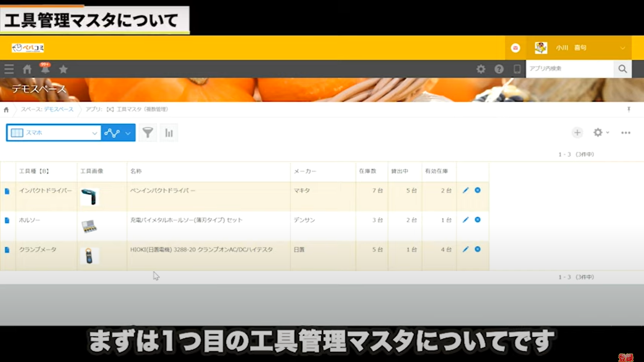Click the mobile device view icon
Image resolution: width=644 pixels, height=362 pixels.
(x=517, y=69)
